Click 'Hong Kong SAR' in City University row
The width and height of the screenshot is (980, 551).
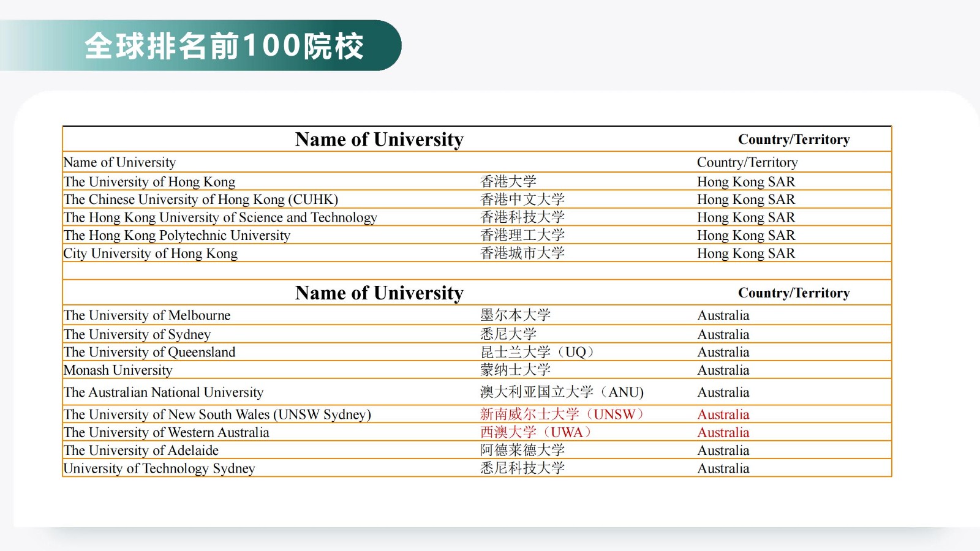coord(746,253)
